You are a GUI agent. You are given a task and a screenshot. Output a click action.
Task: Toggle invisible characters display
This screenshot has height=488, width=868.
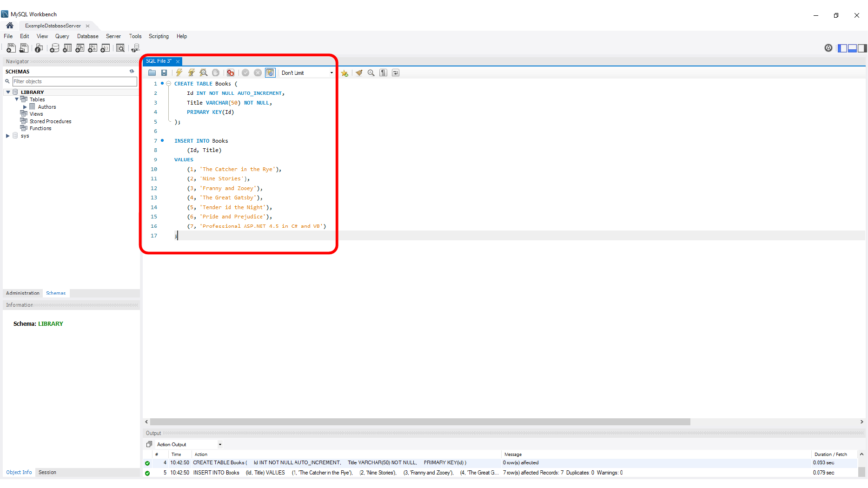pyautogui.click(x=383, y=73)
